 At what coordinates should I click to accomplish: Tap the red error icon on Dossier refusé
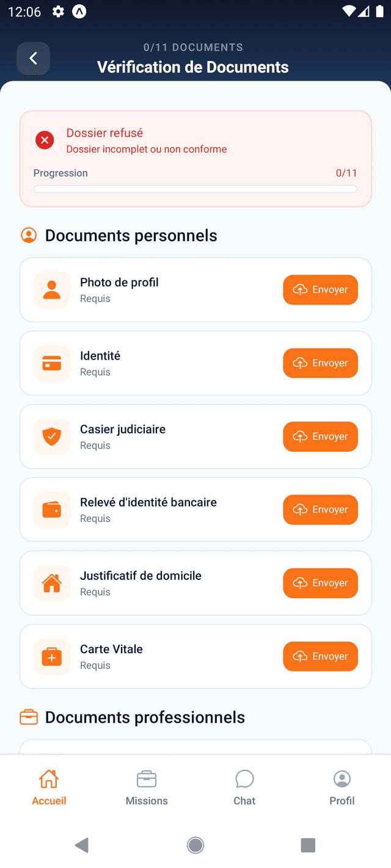44,140
